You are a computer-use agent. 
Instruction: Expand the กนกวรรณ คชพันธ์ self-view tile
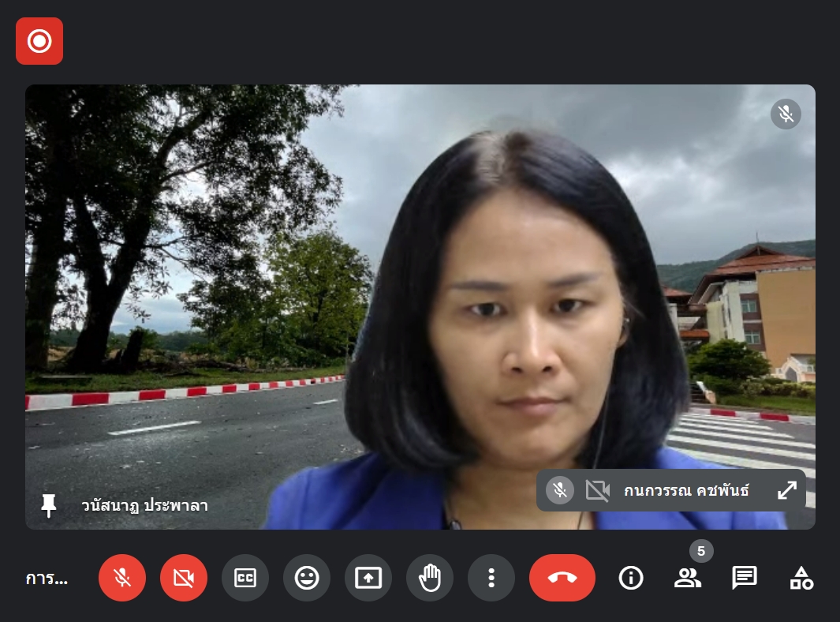[x=787, y=490]
